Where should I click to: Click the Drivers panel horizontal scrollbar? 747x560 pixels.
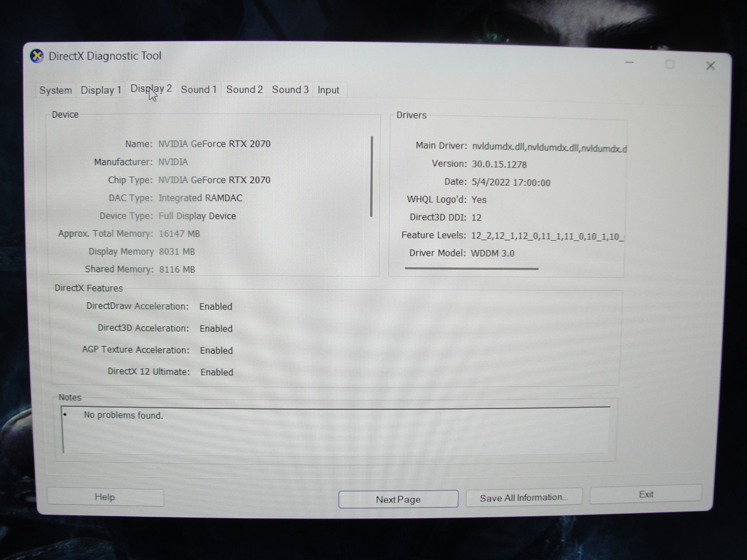[472, 268]
